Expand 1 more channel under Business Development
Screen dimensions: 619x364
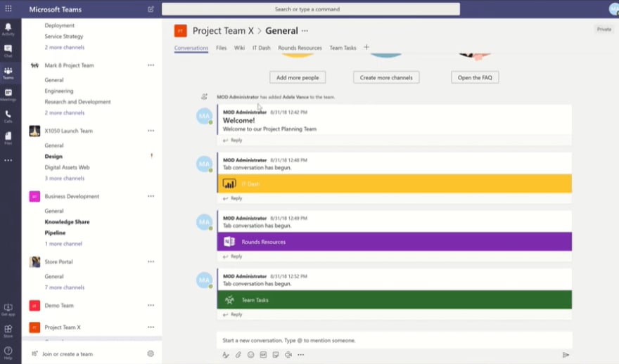coord(63,244)
